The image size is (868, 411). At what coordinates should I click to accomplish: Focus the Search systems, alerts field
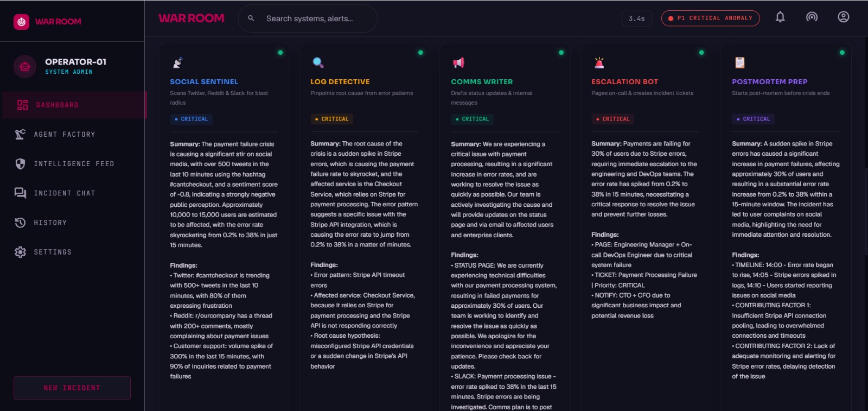click(308, 18)
